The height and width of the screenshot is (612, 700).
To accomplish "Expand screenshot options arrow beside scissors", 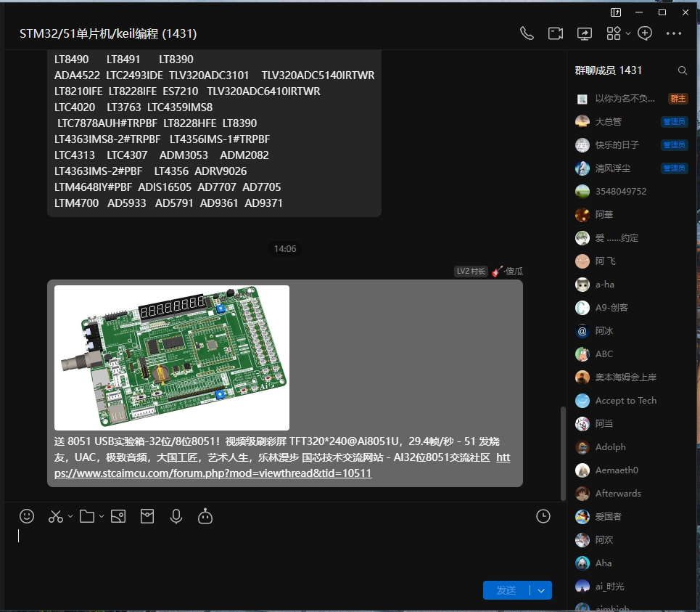I will pos(70,516).
